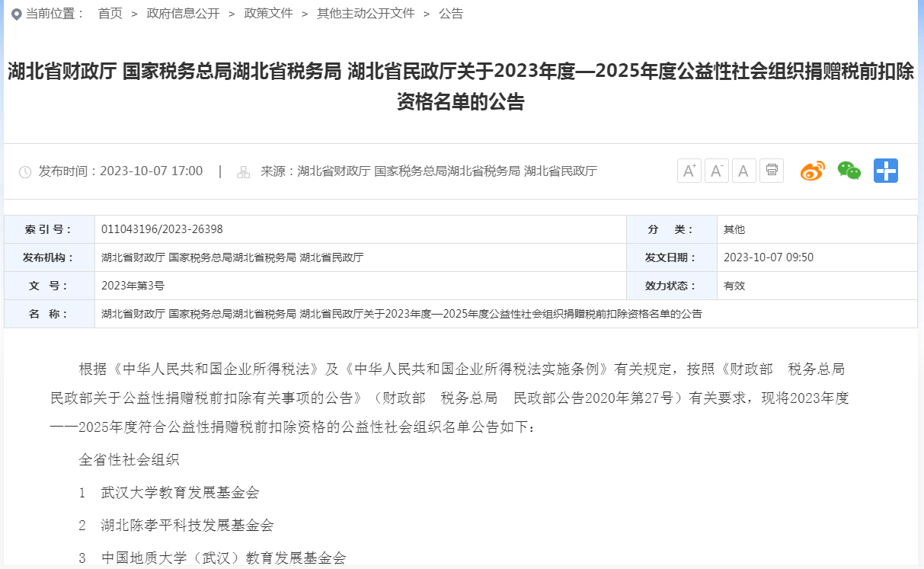
Task: Open the 政府信息公开 breadcrumb
Action: click(183, 14)
